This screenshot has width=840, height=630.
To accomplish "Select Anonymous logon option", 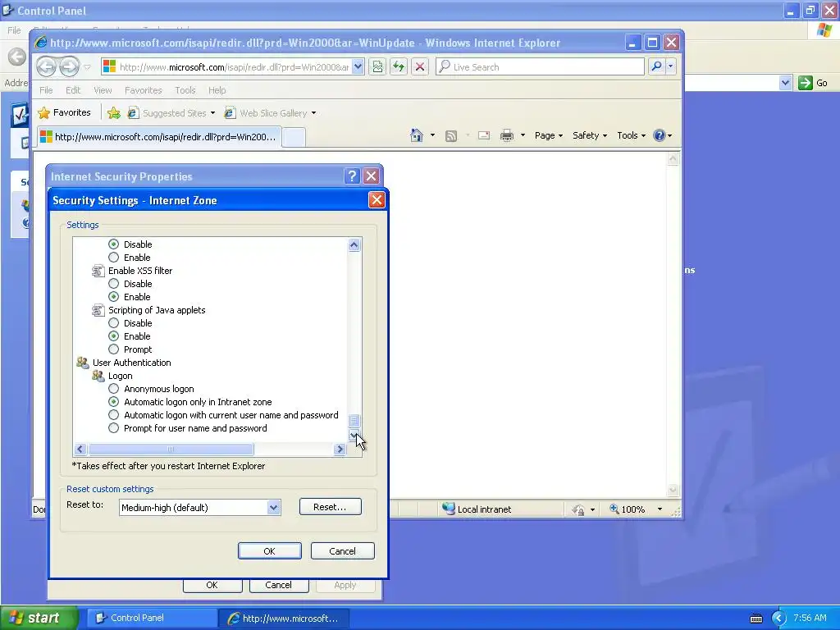I will (x=113, y=389).
